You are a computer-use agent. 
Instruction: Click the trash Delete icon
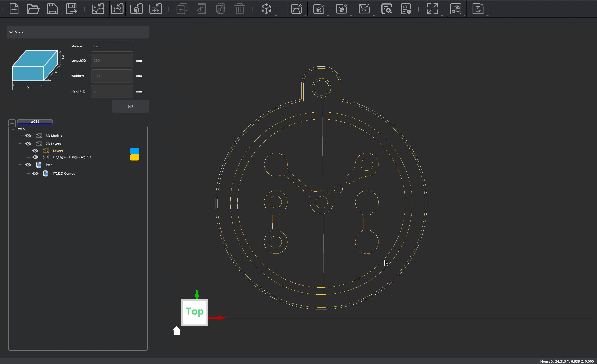(x=239, y=9)
